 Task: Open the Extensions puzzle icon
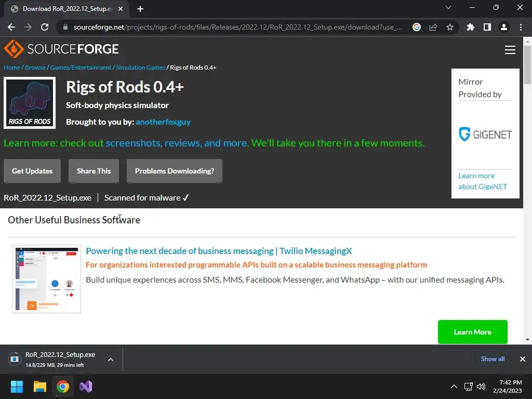[471, 27]
